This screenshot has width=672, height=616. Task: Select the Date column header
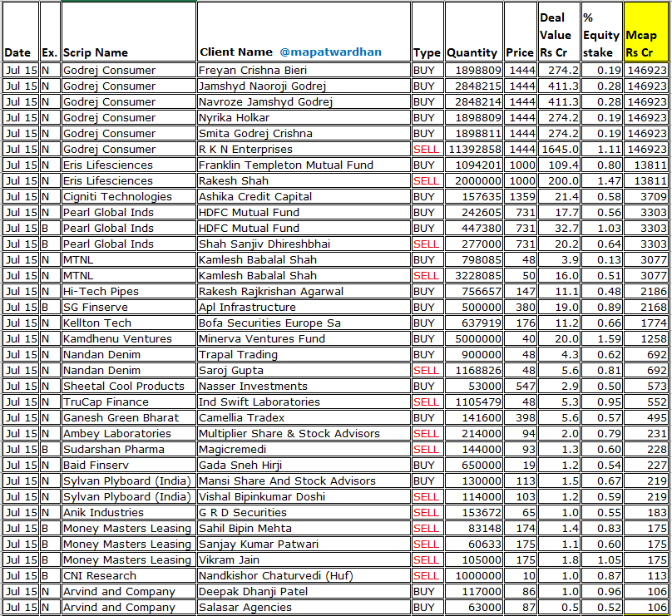pyautogui.click(x=21, y=32)
